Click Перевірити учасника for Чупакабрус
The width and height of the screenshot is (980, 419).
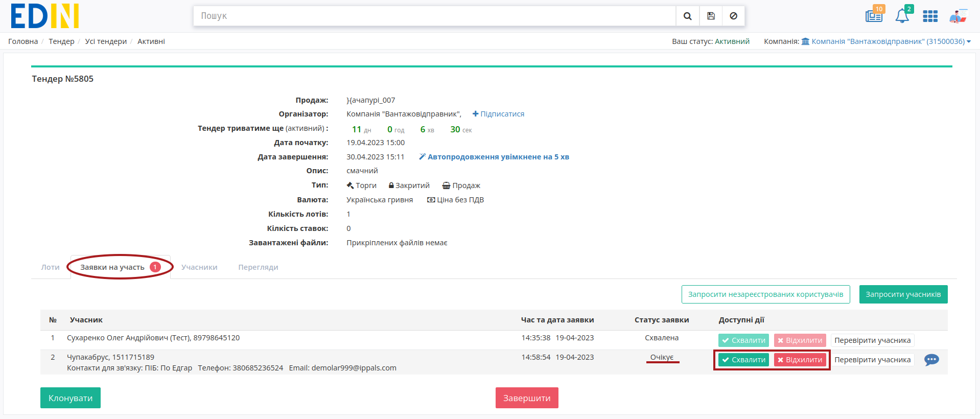872,360
